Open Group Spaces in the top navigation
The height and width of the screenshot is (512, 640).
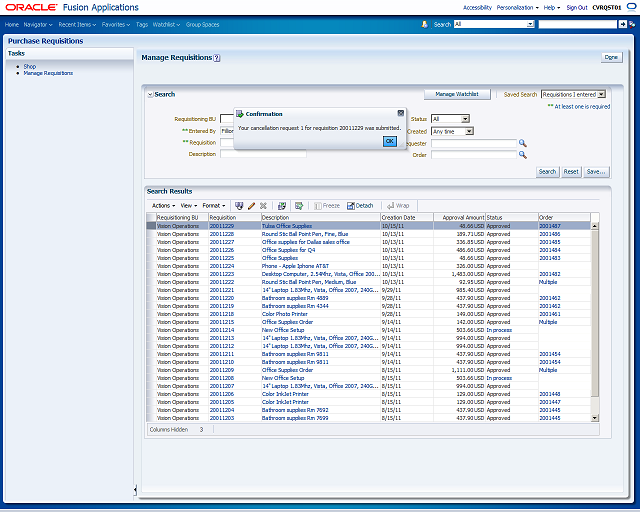tap(202, 24)
